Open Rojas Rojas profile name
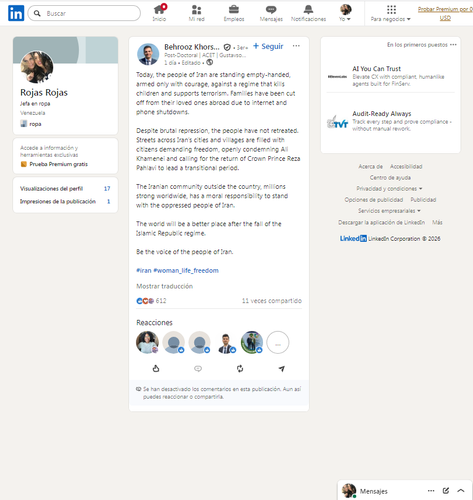 pyautogui.click(x=44, y=92)
